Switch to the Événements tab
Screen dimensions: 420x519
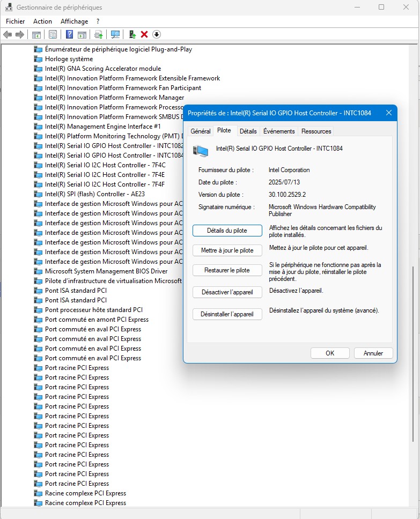click(x=279, y=131)
